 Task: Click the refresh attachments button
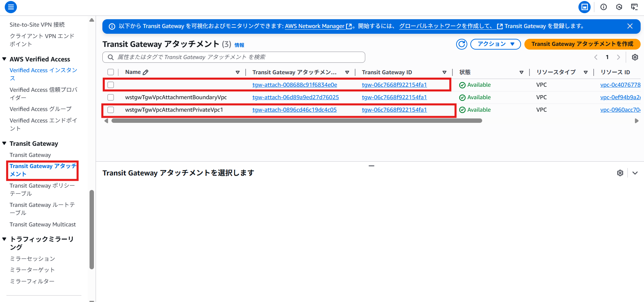462,44
